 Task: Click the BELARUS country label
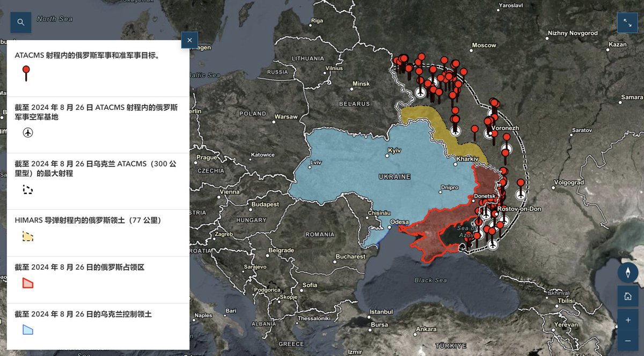click(355, 103)
